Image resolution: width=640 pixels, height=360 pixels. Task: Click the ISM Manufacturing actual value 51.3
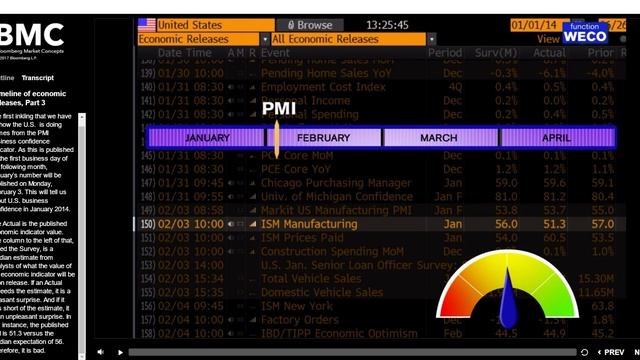pos(554,224)
